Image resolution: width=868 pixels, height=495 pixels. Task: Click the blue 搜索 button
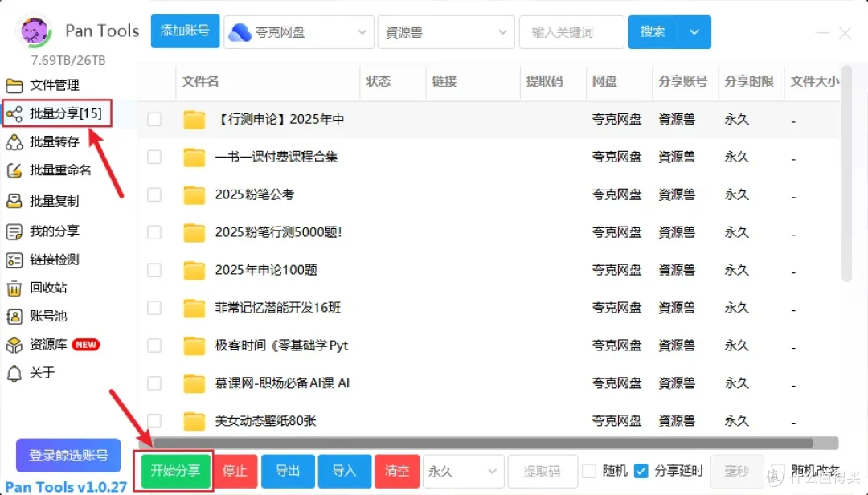point(653,32)
